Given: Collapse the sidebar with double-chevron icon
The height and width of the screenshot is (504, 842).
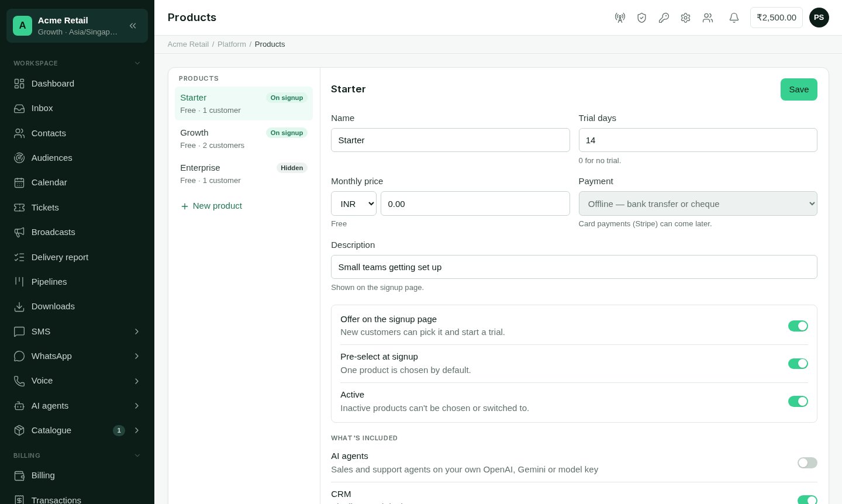Looking at the screenshot, I should (133, 26).
